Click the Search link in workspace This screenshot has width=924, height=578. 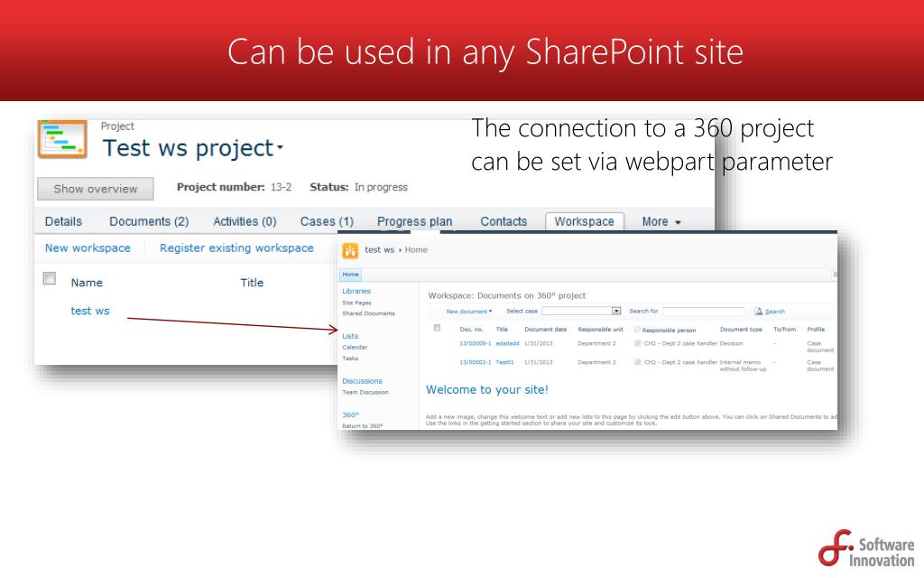[x=775, y=312]
